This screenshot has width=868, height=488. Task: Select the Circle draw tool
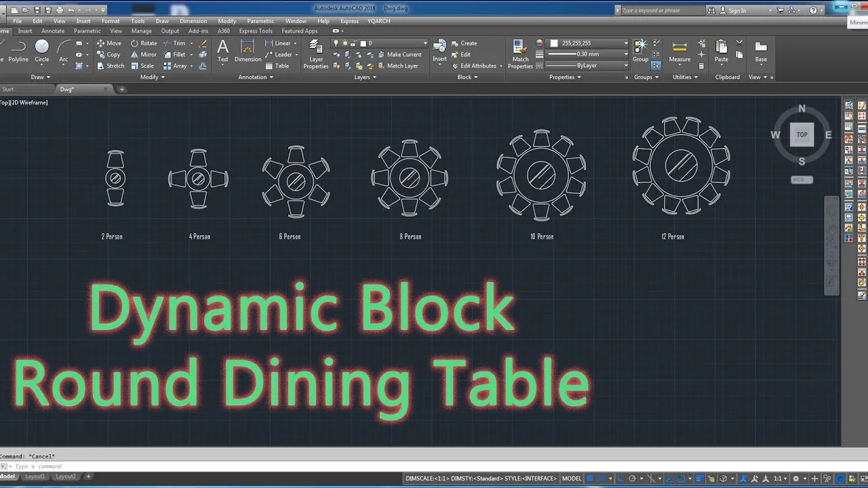(42, 52)
